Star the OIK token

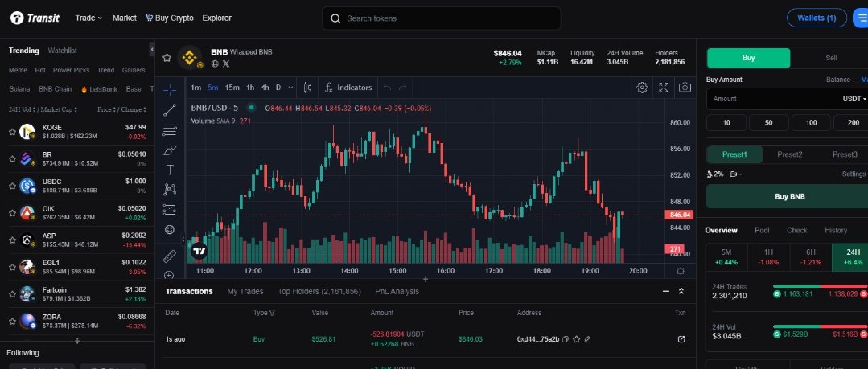point(12,213)
